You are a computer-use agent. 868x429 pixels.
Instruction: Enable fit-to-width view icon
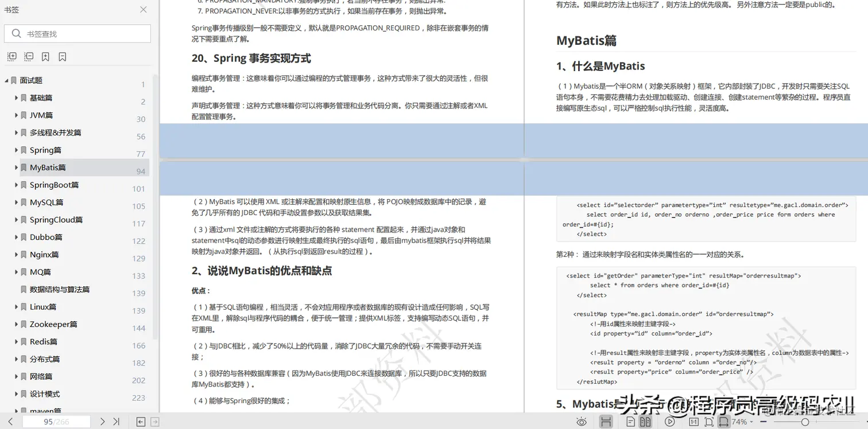point(723,422)
